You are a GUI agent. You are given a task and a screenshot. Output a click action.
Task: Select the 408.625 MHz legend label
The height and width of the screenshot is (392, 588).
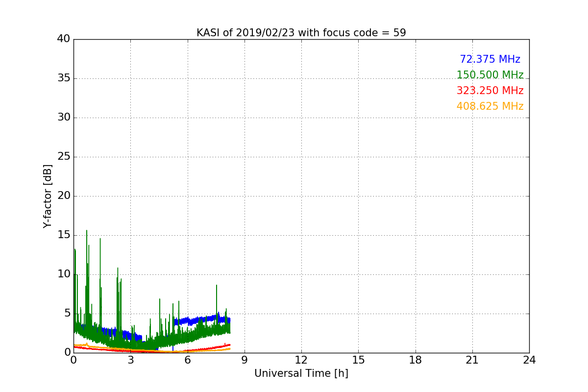coord(490,106)
